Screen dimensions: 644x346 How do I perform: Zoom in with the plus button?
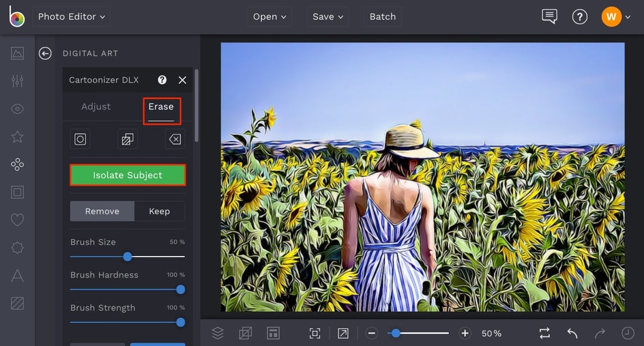tap(465, 333)
